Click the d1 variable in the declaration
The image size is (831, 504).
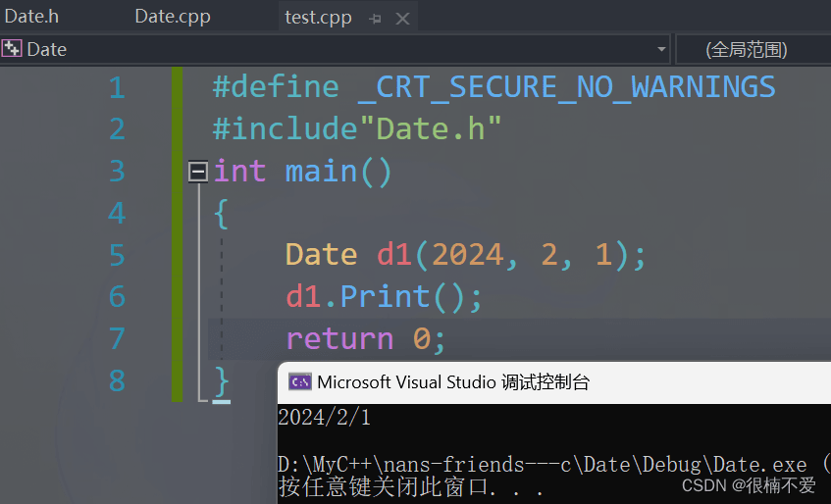point(394,255)
